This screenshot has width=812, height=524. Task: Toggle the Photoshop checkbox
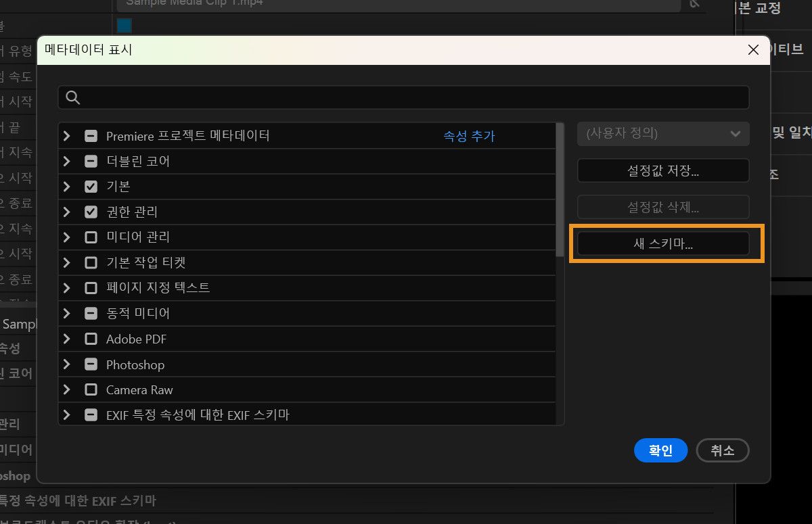pyautogui.click(x=91, y=364)
